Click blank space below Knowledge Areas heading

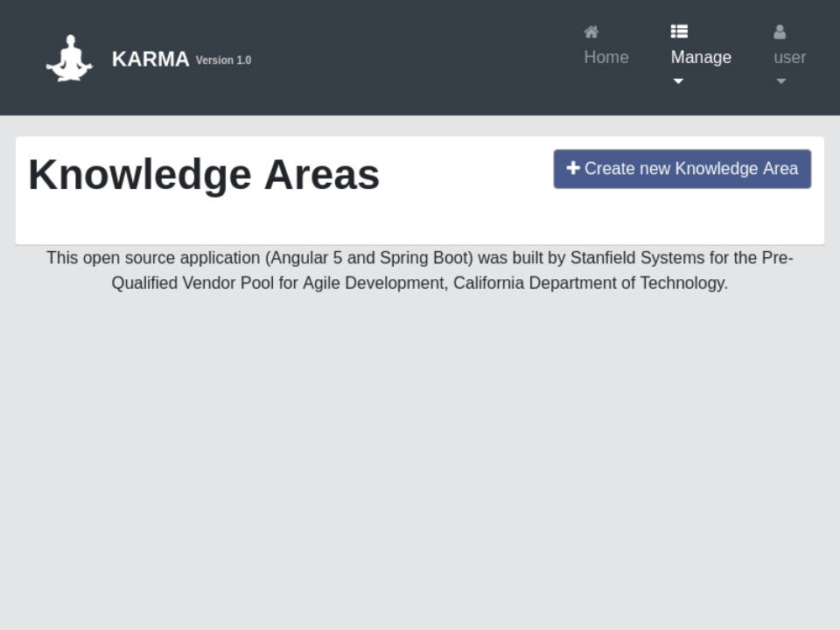262,222
